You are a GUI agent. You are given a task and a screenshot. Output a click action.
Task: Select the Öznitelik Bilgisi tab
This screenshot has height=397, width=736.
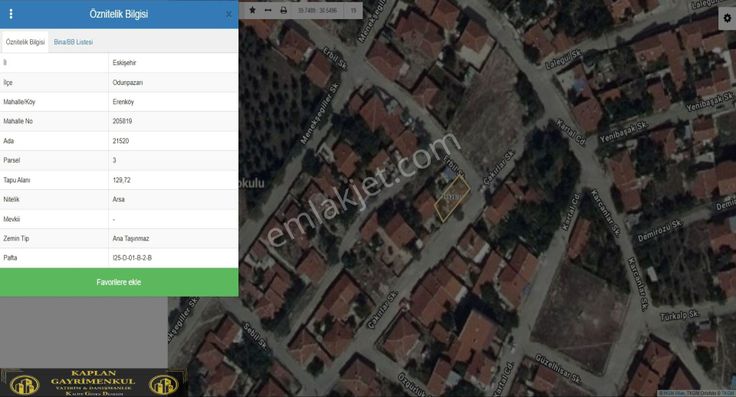click(x=25, y=42)
